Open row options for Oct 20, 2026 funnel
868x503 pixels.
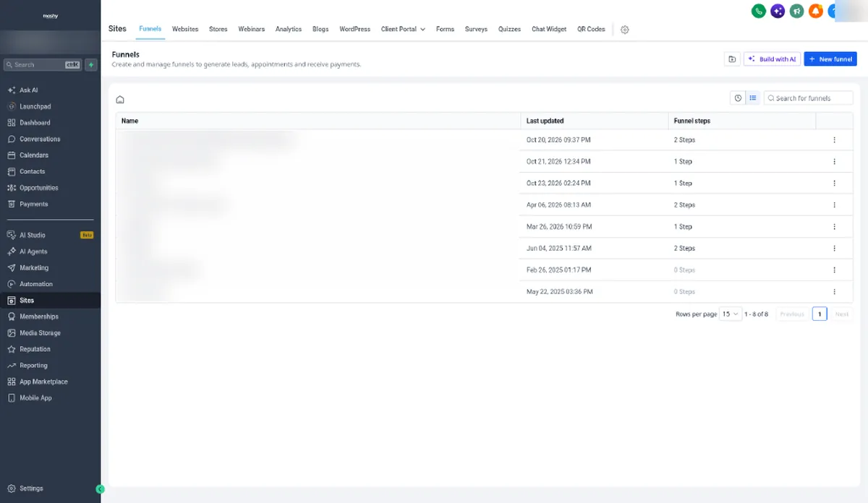coord(834,140)
